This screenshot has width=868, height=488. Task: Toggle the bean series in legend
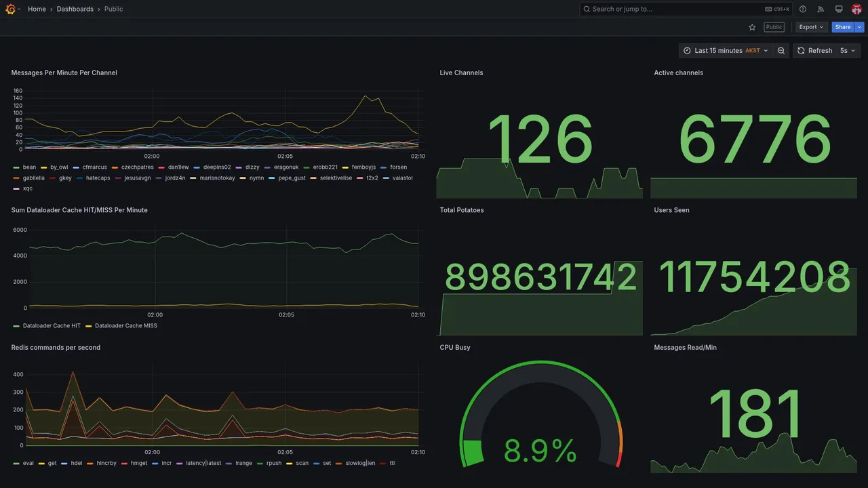29,167
